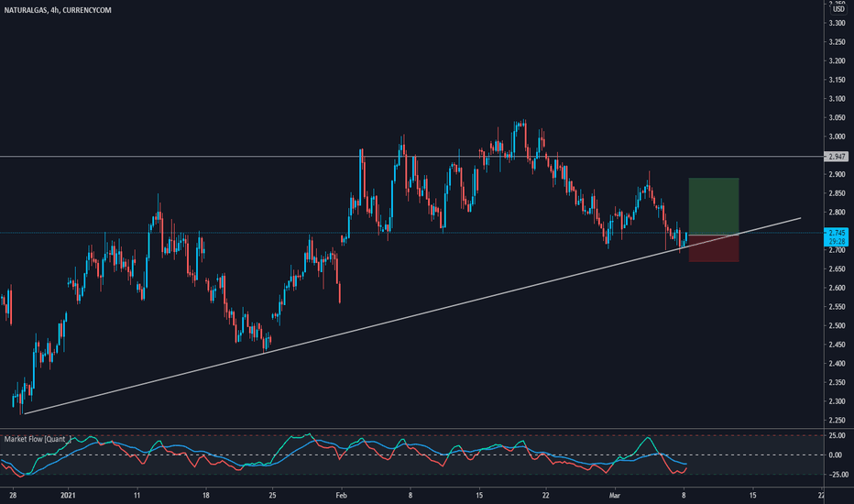Click the 3.100 price axis label
Image resolution: width=854 pixels, height=504 pixels.
click(838, 99)
